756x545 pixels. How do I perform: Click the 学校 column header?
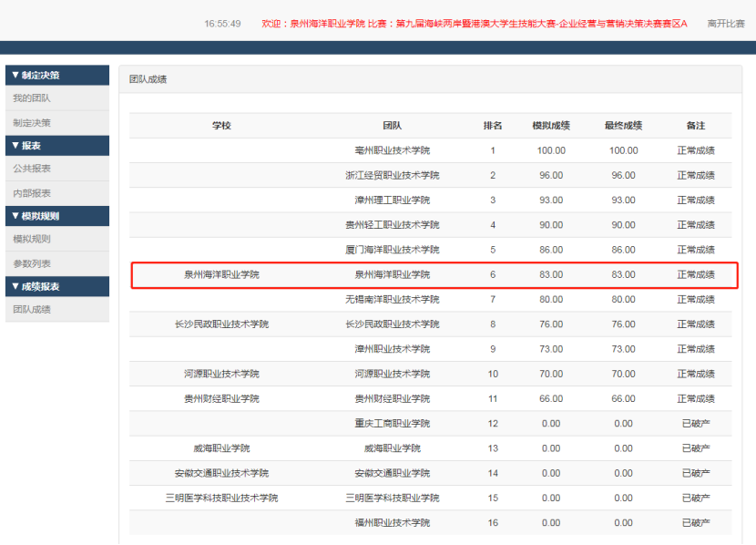click(221, 126)
